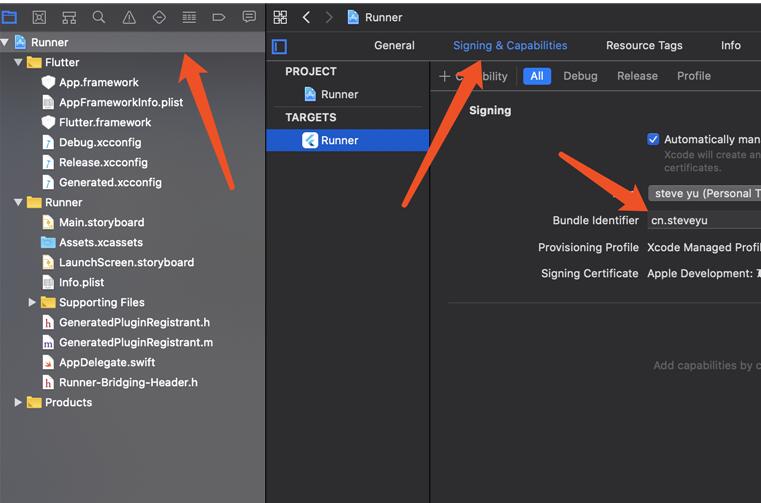Click the plus icon to add capability
Viewport: 761px width, 503px height.
tap(444, 76)
